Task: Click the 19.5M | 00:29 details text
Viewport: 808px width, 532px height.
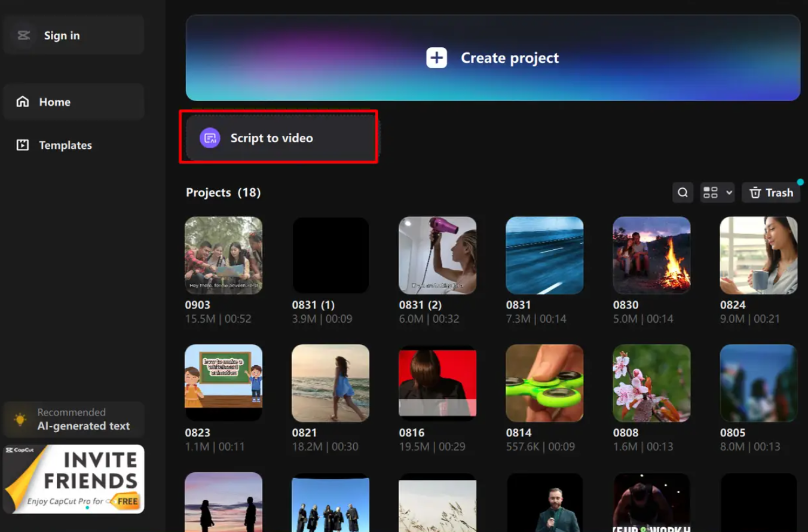Action: point(432,447)
